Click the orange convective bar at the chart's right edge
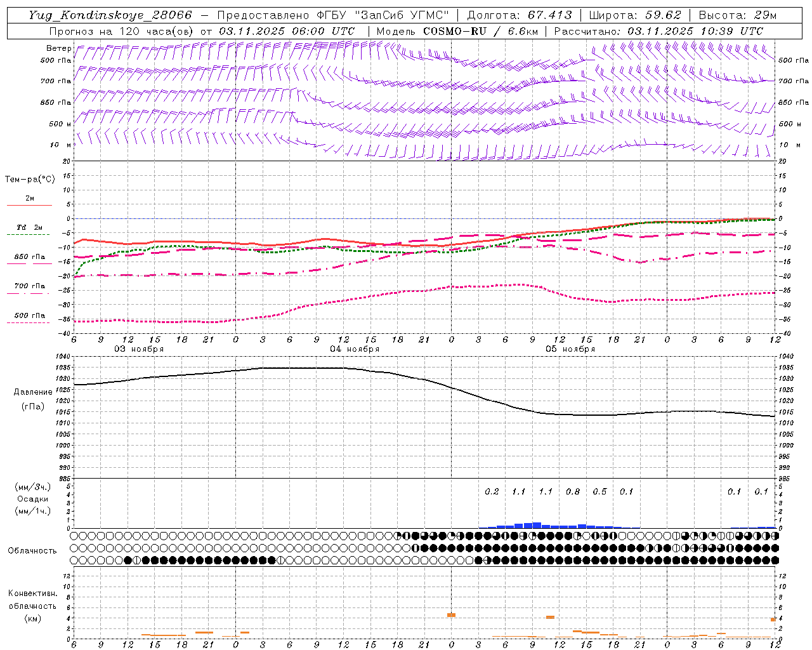 [x=773, y=620]
